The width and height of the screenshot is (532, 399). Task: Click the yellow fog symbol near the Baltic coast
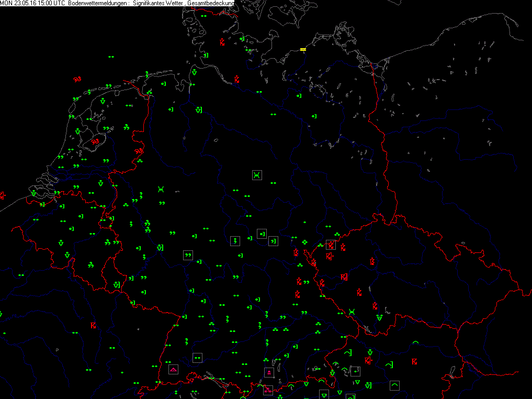303,50
